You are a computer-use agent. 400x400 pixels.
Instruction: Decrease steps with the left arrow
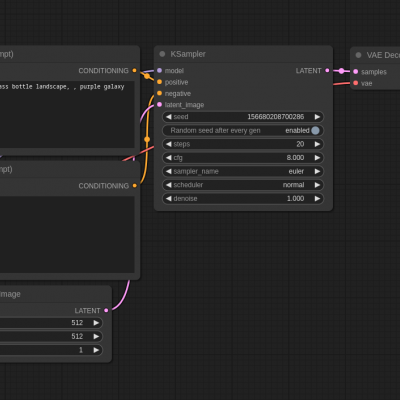tap(169, 144)
